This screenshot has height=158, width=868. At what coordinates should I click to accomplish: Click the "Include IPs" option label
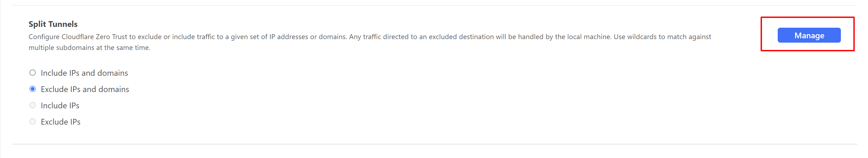click(60, 106)
